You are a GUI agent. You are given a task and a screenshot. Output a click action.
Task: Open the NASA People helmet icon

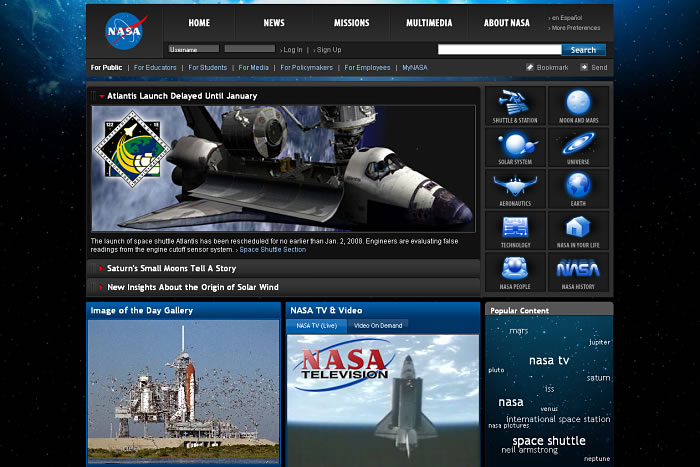tap(515, 272)
